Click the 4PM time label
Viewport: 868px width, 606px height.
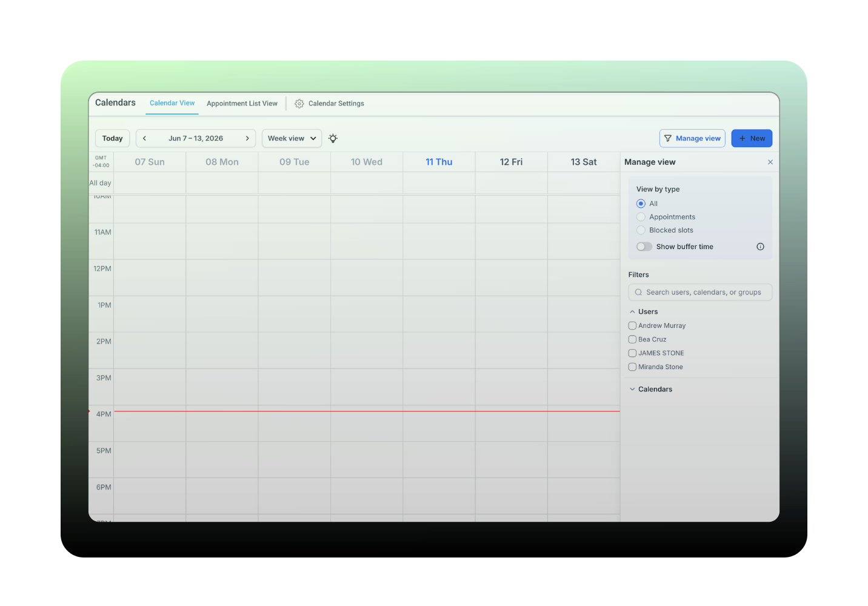pyautogui.click(x=104, y=415)
